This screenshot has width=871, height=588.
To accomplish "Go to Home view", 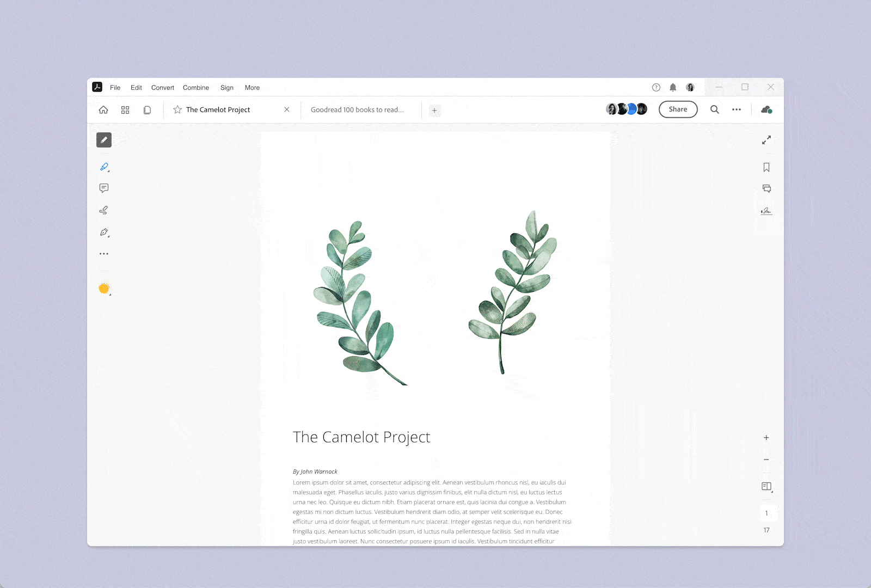I will (x=103, y=110).
